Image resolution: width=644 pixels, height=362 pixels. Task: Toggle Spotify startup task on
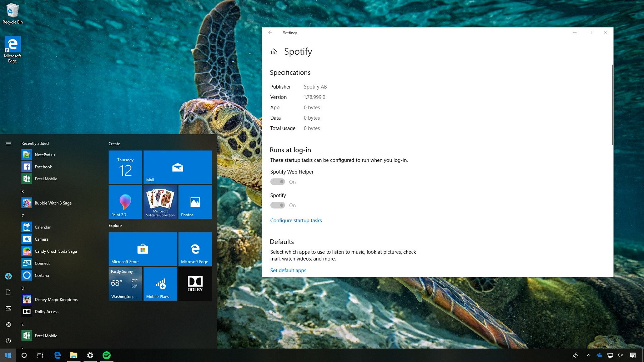(x=278, y=205)
